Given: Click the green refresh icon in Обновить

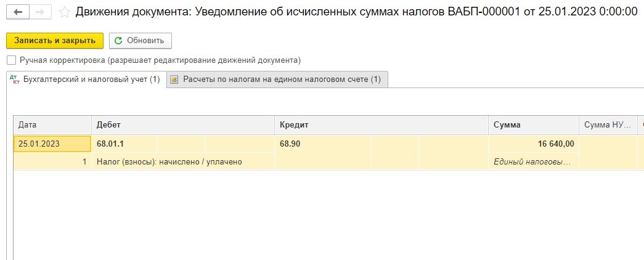Looking at the screenshot, I should (118, 41).
